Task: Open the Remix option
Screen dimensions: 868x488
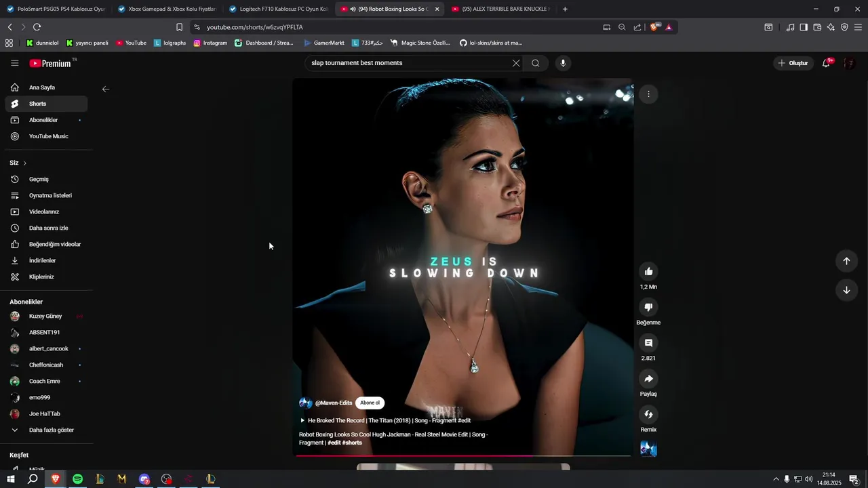Action: click(x=648, y=414)
